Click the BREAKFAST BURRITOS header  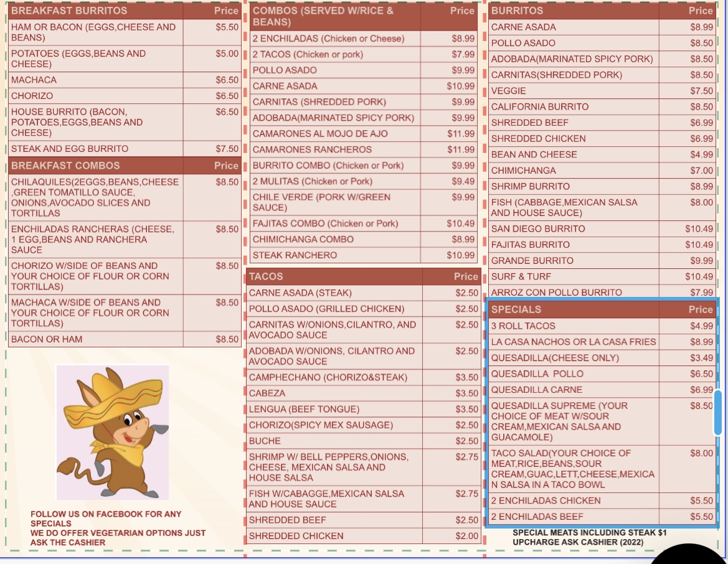[x=69, y=11]
